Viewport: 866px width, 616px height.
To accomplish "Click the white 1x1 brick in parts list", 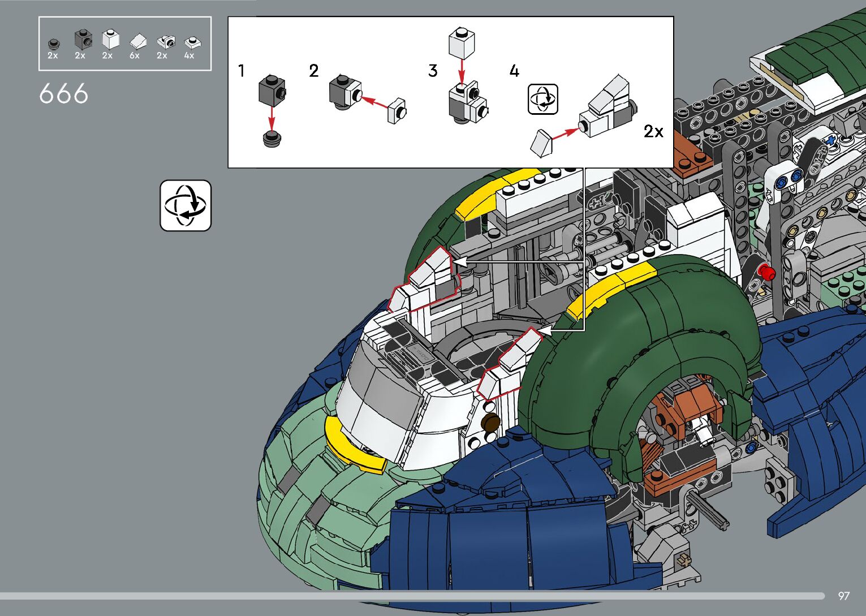I will (110, 39).
